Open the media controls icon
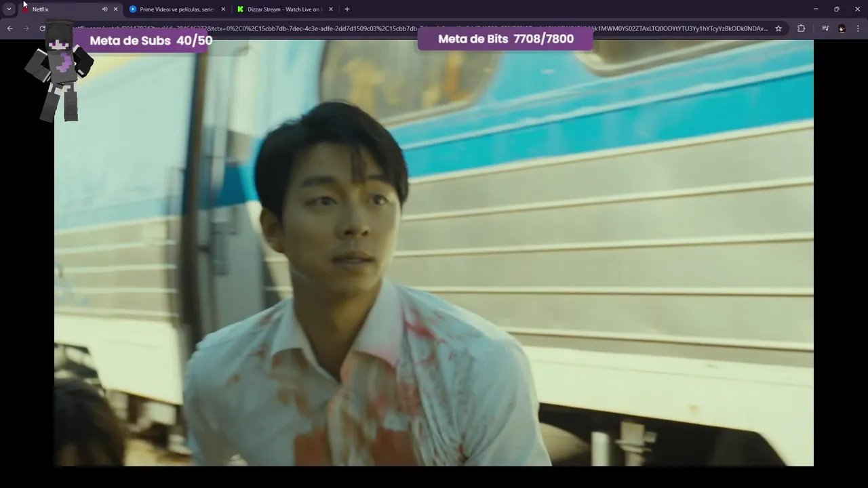 [825, 28]
